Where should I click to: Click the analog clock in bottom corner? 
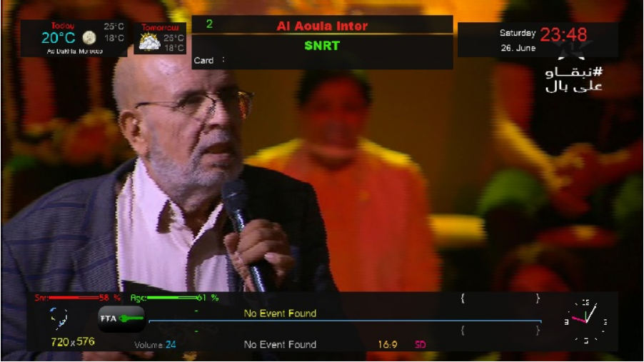tap(585, 321)
